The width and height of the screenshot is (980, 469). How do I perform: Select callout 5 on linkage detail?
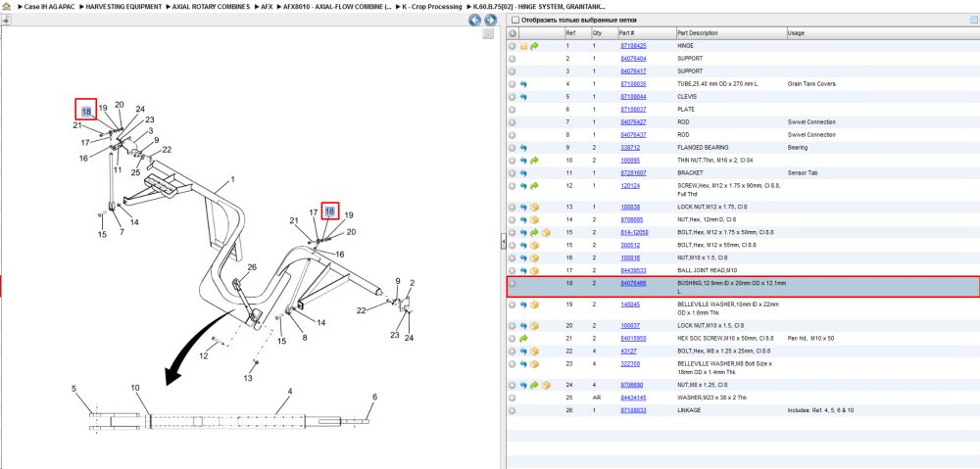click(x=73, y=389)
